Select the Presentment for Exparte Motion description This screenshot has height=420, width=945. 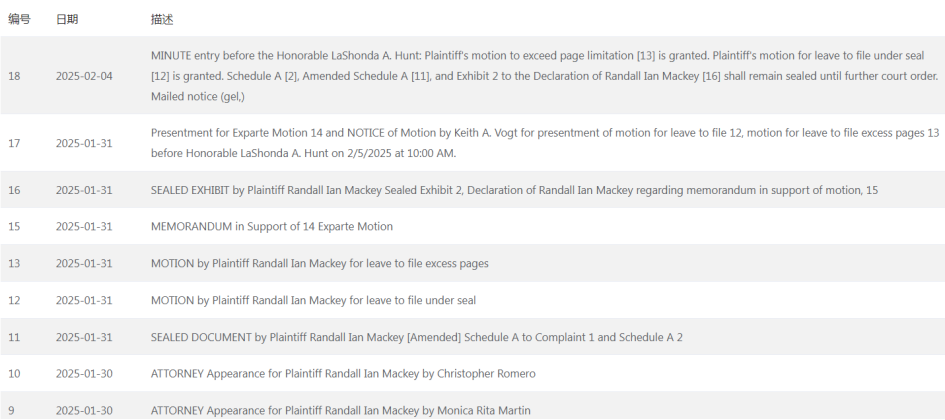545,143
